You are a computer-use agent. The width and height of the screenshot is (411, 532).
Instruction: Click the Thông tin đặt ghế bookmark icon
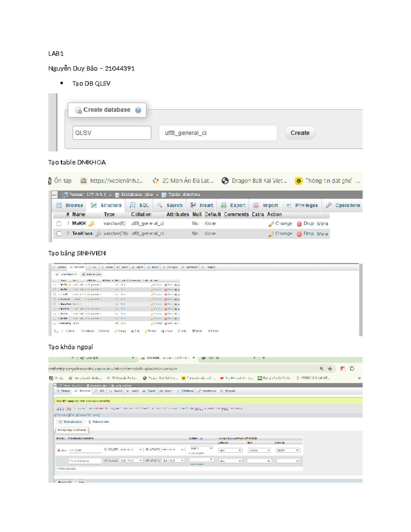[299, 181]
